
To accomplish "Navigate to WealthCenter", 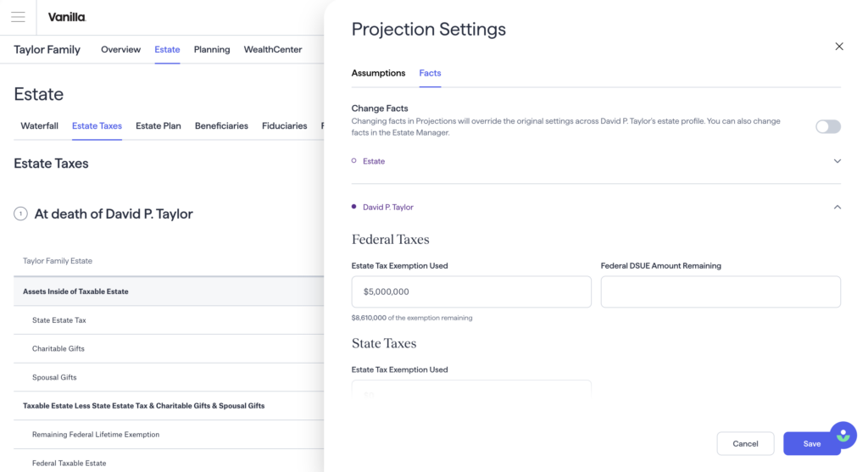I will click(273, 50).
